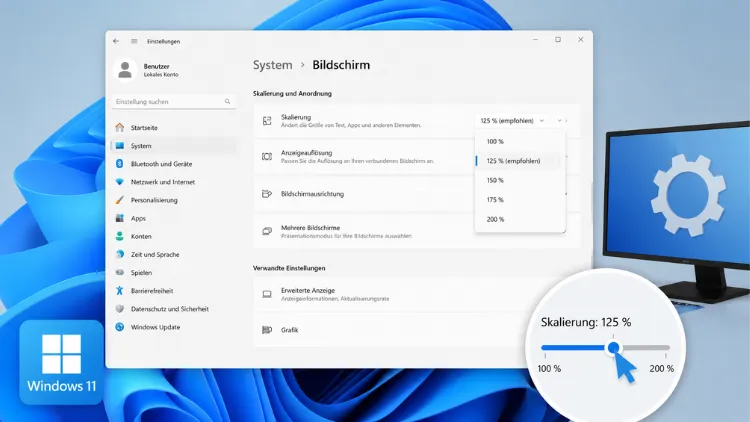
Task: Click the Erweiterte Anzeige row icon
Action: [x=267, y=294]
